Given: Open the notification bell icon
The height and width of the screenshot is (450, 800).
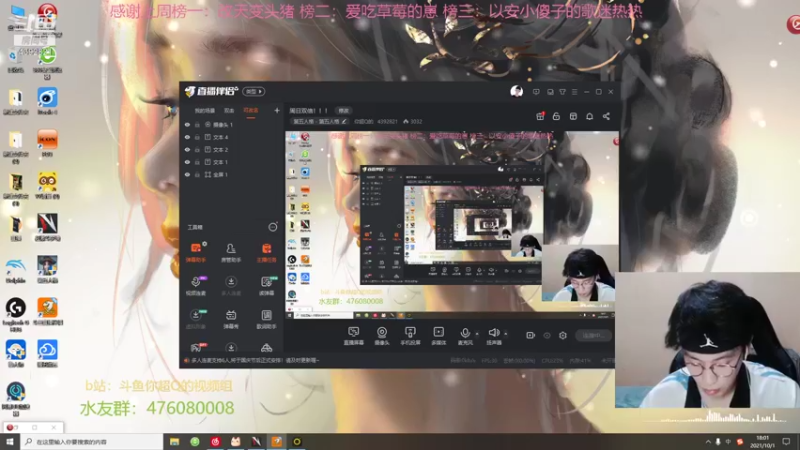Looking at the screenshot, I should pyautogui.click(x=589, y=116).
